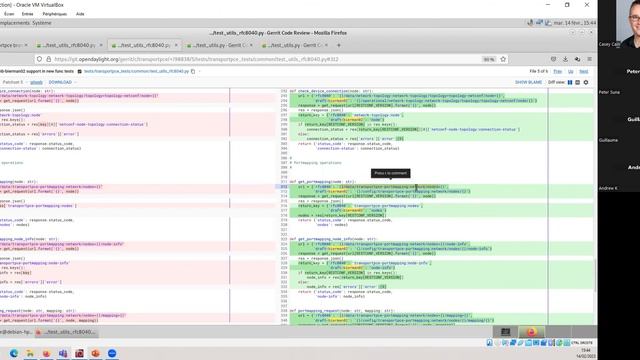Click the tracking protection shield in address bar
640x360 pixels.
point(39,59)
